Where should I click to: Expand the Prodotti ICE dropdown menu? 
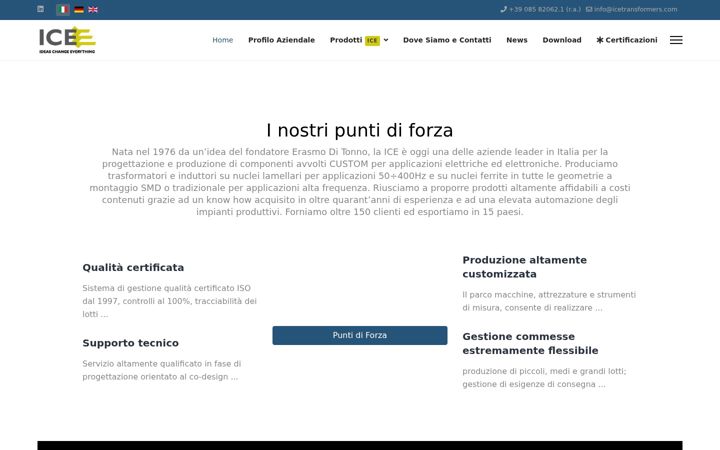pyautogui.click(x=359, y=40)
